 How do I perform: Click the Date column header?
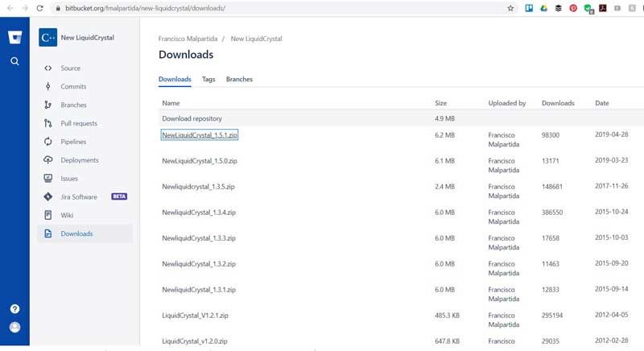[601, 103]
